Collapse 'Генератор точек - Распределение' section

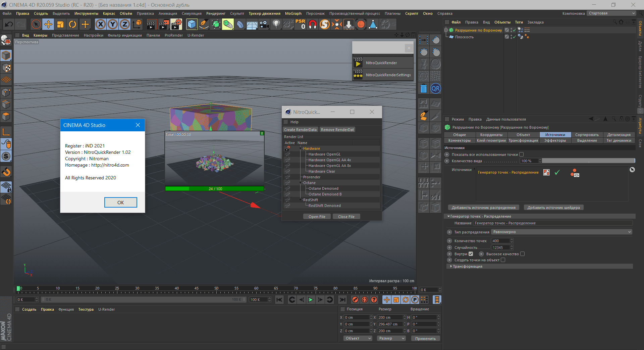click(448, 217)
